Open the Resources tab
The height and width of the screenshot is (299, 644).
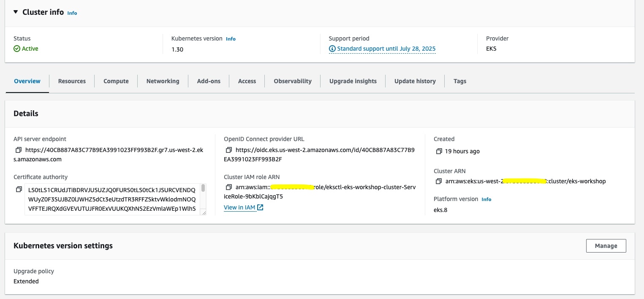coord(72,81)
